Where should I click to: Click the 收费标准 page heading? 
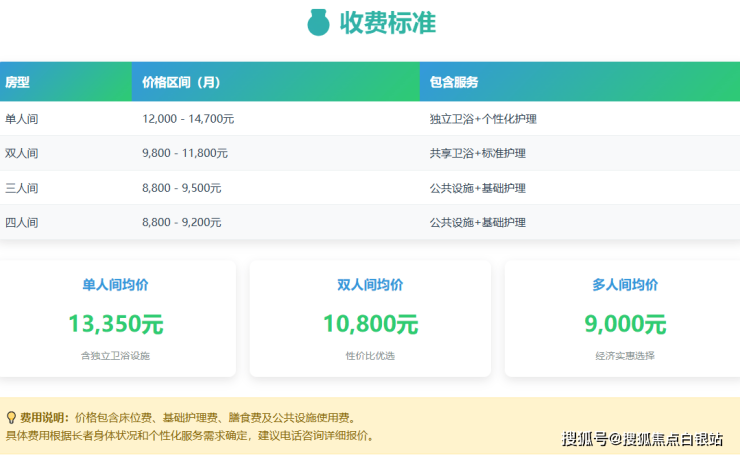(387, 22)
